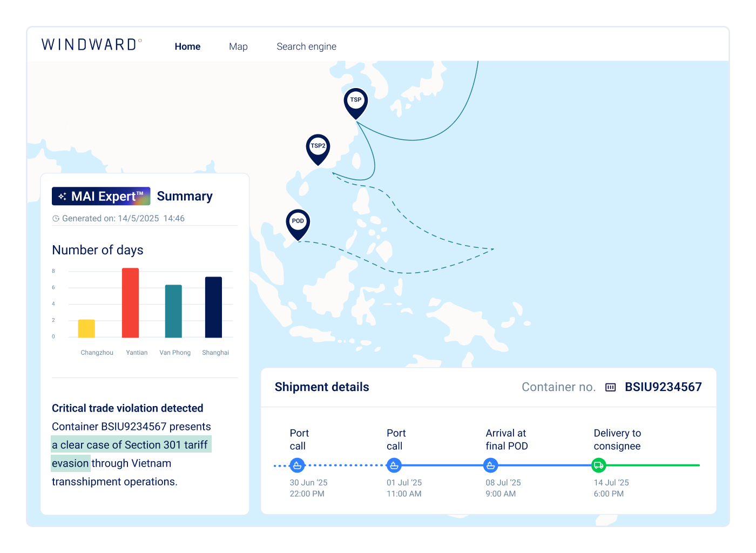Image resolution: width=756 pixels, height=553 pixels.
Task: Open the Search engine tab
Action: tap(306, 46)
